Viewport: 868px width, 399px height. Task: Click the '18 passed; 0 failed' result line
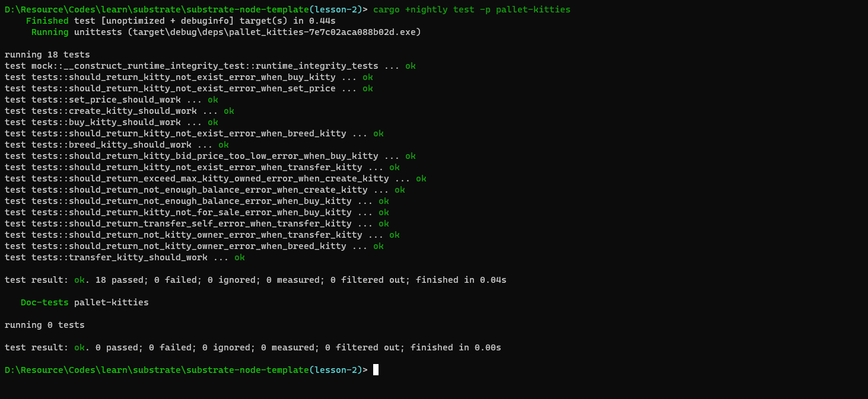(x=256, y=280)
